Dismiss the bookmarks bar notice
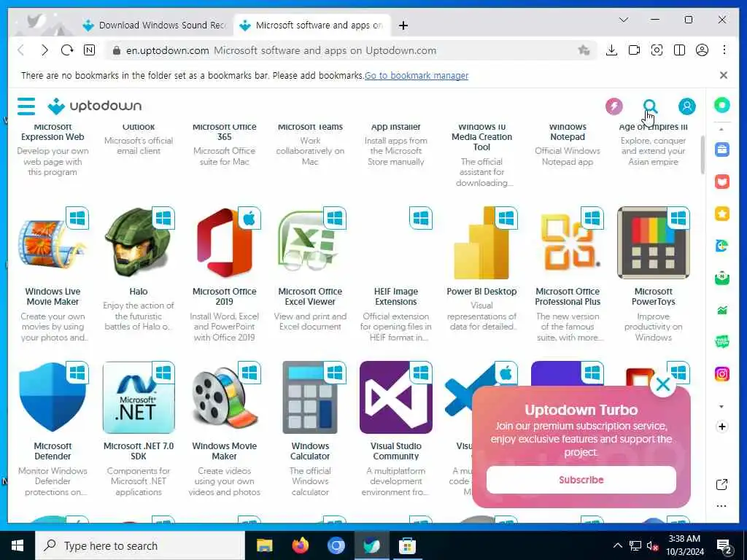Image resolution: width=747 pixels, height=560 pixels. (x=723, y=75)
